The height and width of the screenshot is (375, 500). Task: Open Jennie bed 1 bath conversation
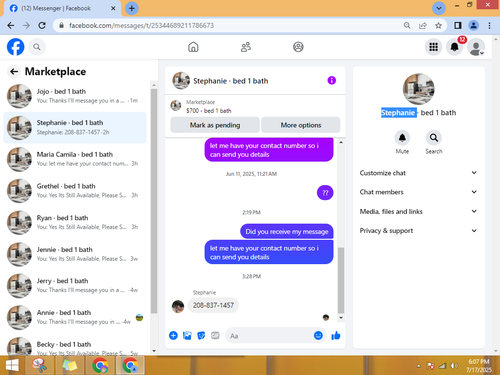coord(75,254)
